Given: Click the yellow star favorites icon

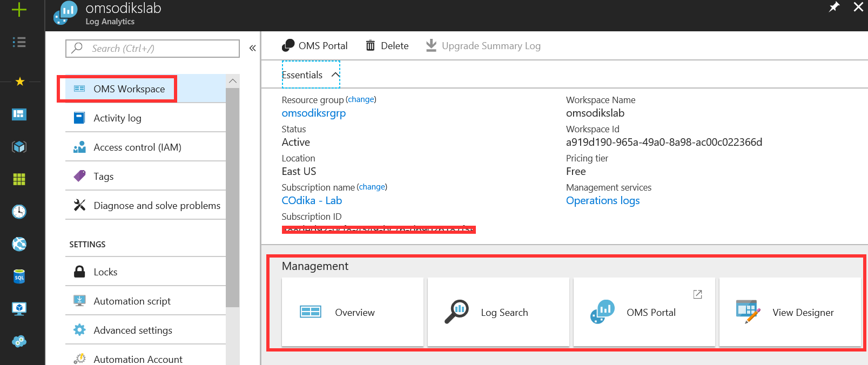Looking at the screenshot, I should (20, 82).
